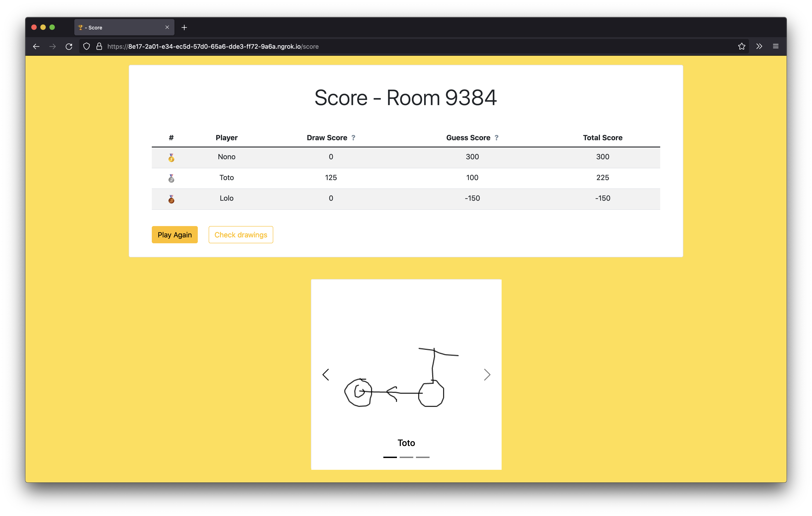
Task: Click Lolo's guess score -150
Action: 472,198
